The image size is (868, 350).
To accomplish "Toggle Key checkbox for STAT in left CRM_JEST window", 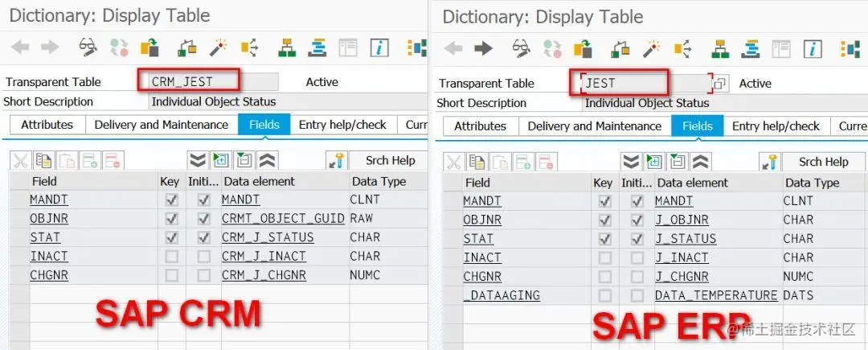I will pyautogui.click(x=172, y=237).
